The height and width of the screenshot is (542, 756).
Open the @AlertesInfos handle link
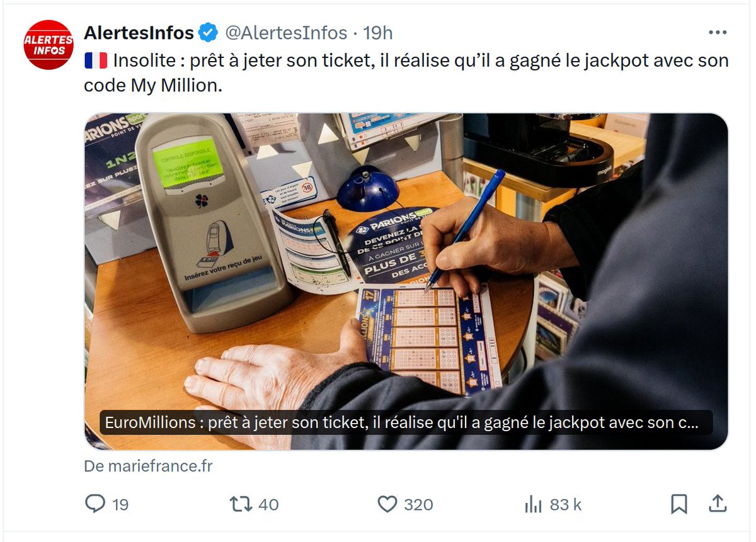(x=285, y=33)
